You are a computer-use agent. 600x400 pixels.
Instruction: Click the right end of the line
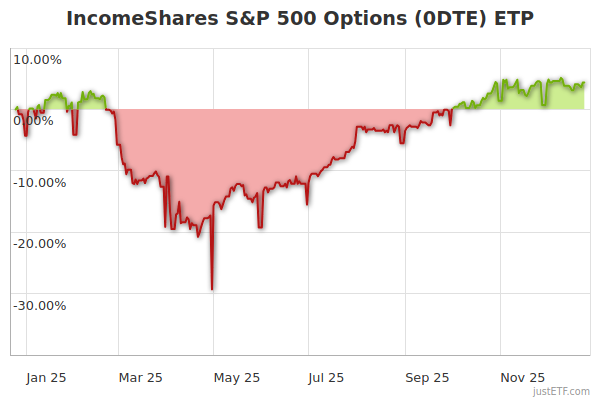point(584,84)
